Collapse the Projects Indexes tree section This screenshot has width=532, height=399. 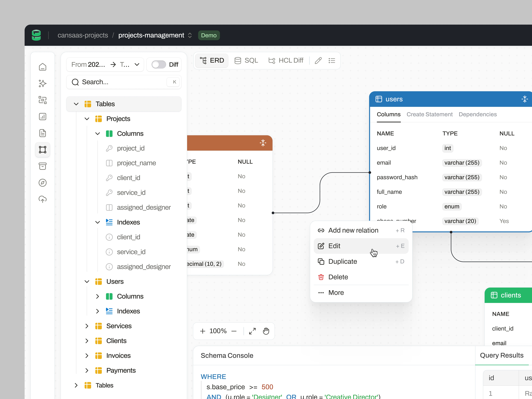click(98, 222)
